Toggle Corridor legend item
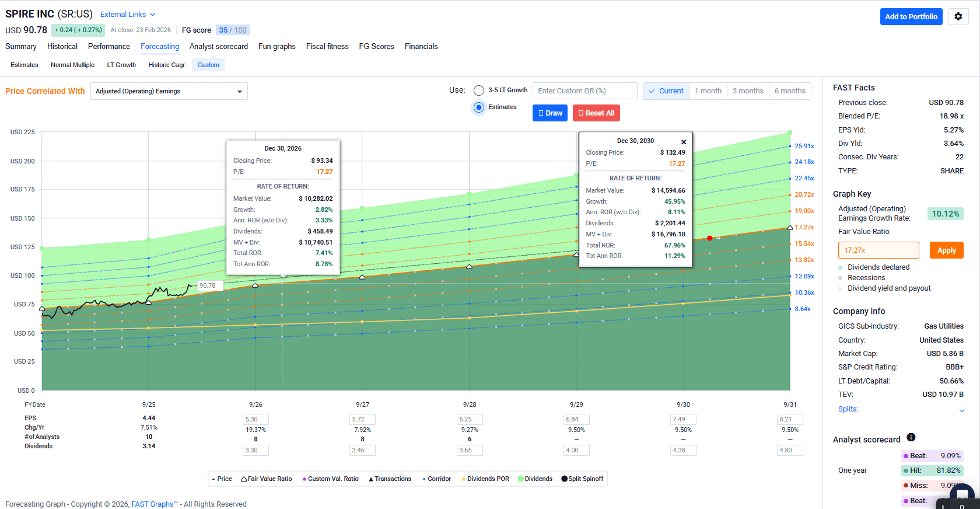The height and width of the screenshot is (509, 980). 437,479
